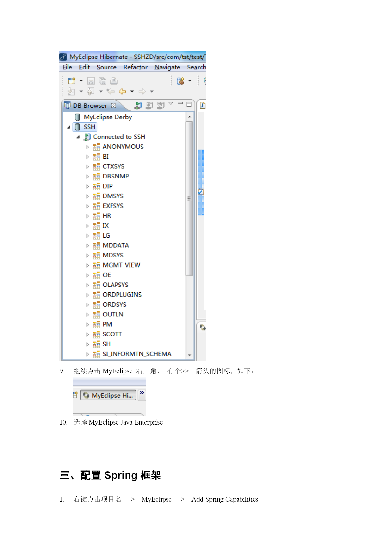Click the MGMT_VIEW schema icon
The width and height of the screenshot is (392, 554).
pyautogui.click(x=96, y=265)
